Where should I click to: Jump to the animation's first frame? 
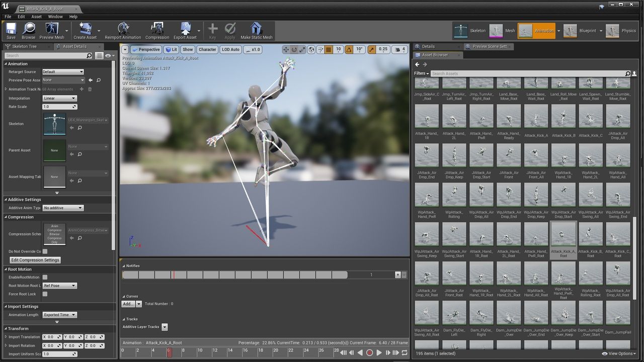(343, 353)
